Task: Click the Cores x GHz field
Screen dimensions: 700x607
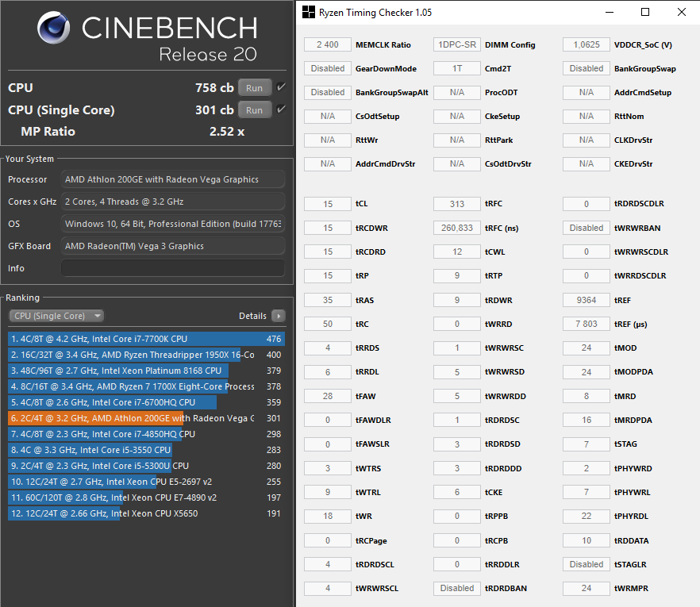Action: (x=173, y=202)
